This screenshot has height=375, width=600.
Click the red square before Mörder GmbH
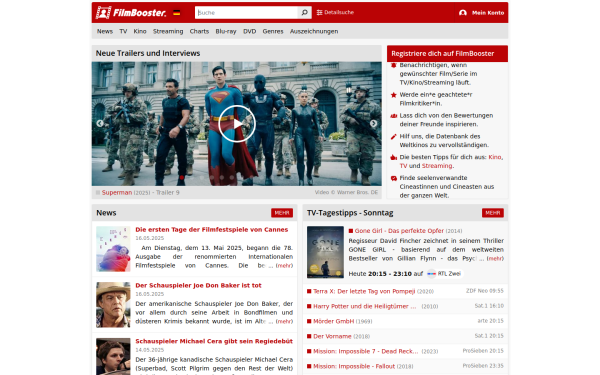click(309, 321)
